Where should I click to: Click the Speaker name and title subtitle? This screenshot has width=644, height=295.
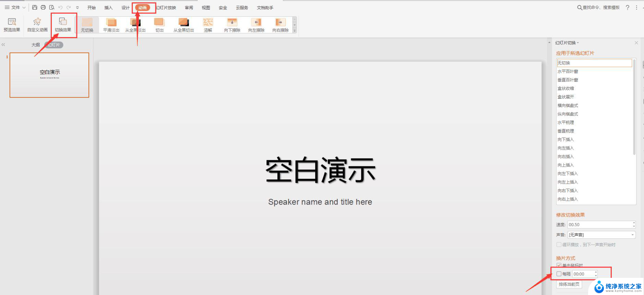(320, 202)
